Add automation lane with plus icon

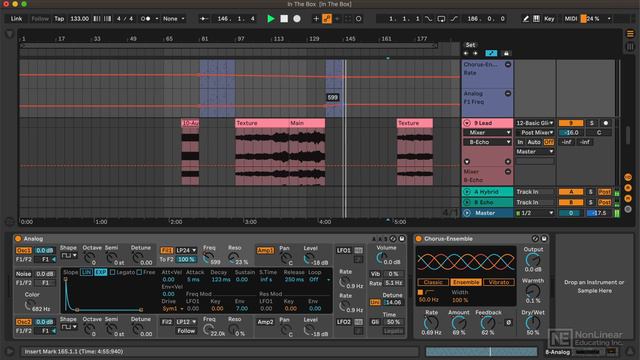(x=508, y=162)
